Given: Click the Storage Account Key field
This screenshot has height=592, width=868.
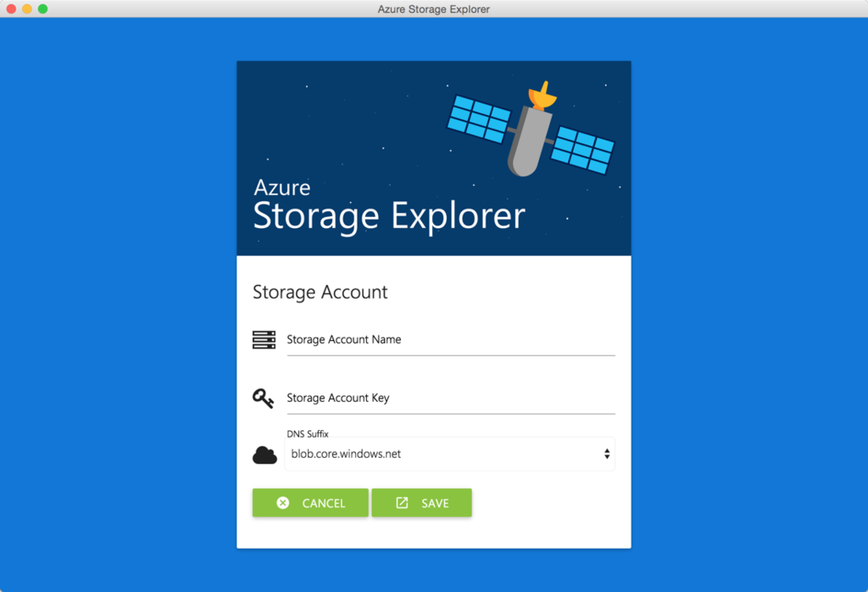Looking at the screenshot, I should pos(451,398).
